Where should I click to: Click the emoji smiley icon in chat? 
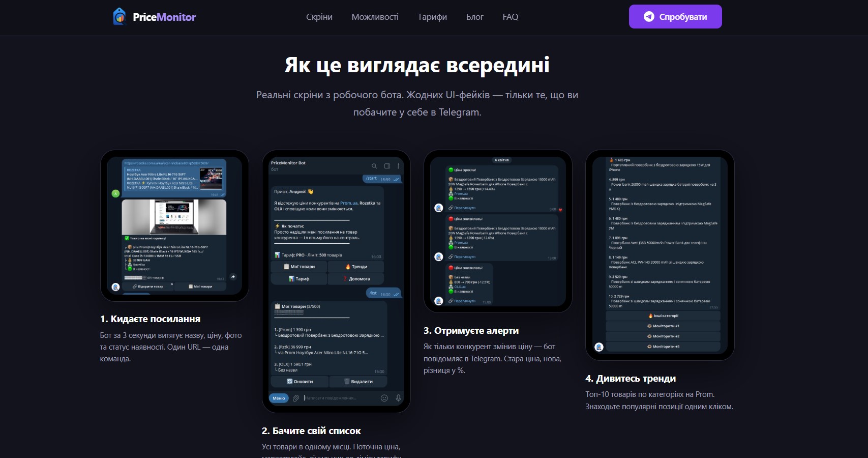(384, 398)
